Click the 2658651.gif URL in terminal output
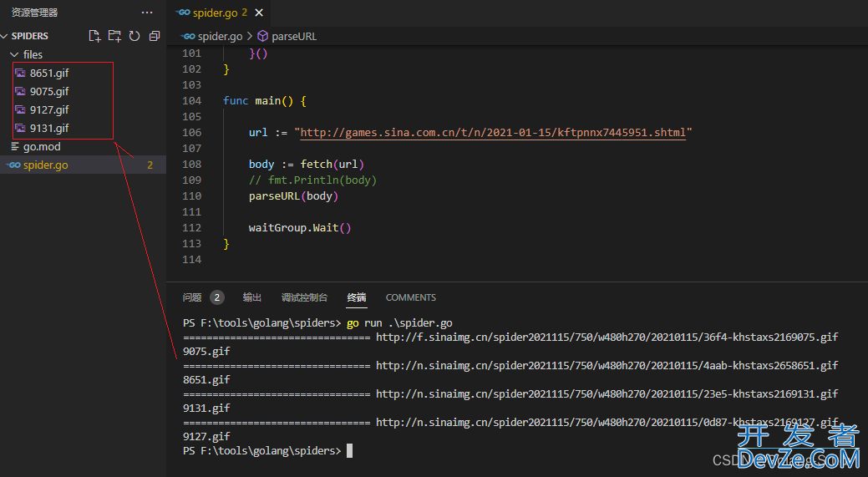This screenshot has width=868, height=477. (607, 365)
